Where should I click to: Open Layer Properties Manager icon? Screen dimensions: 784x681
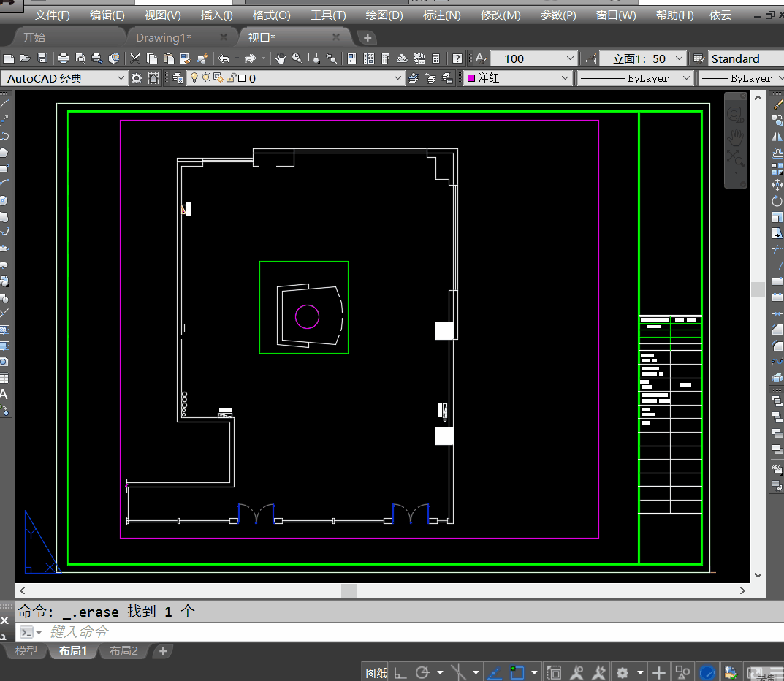(x=178, y=78)
